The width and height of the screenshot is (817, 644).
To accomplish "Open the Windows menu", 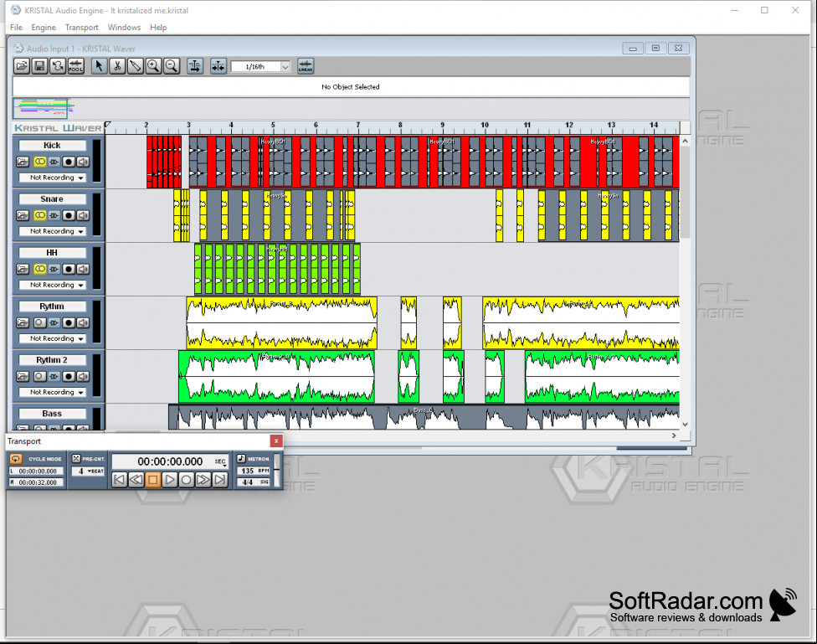I will coord(124,27).
